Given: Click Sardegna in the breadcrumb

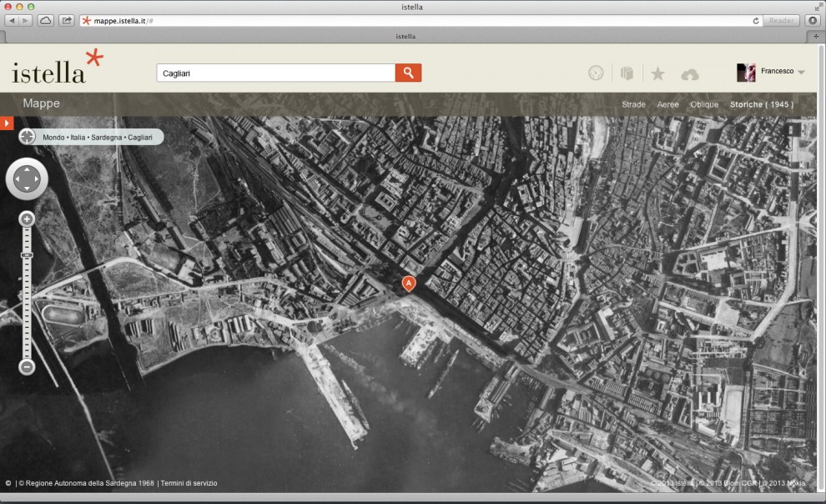Looking at the screenshot, I should (107, 138).
